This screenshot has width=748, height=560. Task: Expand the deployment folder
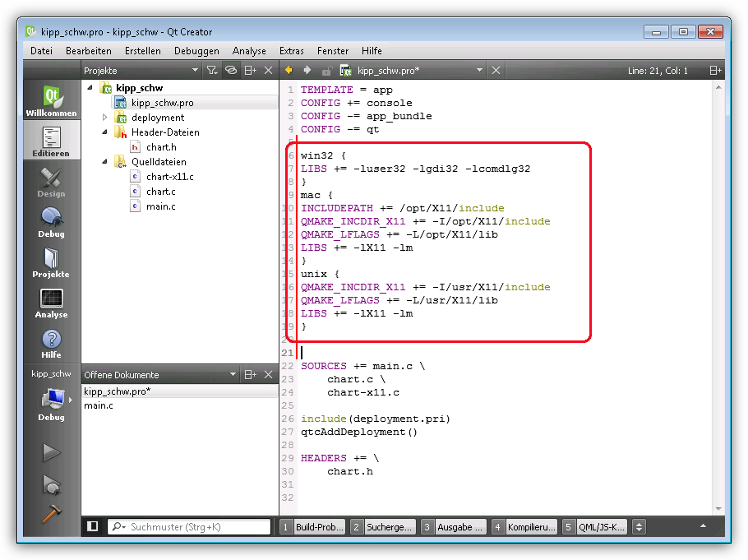point(105,118)
